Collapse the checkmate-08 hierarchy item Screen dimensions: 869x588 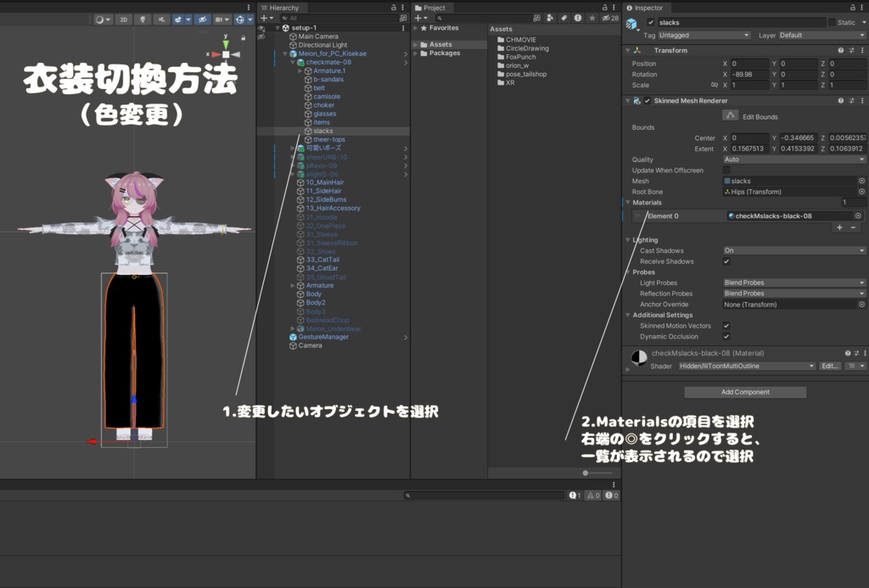point(293,63)
